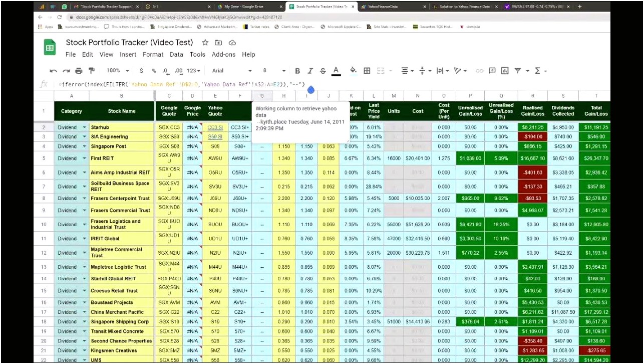Open the Data menu
Image resolution: width=644 pixels, height=364 pixels.
(176, 54)
